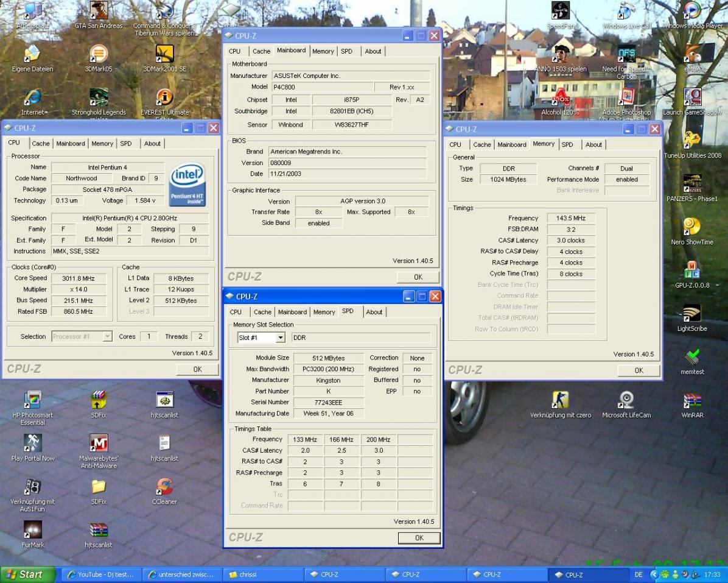Viewport: 728px width, 583px height.
Task: Switch to About tab in SPD window
Action: pyautogui.click(x=374, y=312)
